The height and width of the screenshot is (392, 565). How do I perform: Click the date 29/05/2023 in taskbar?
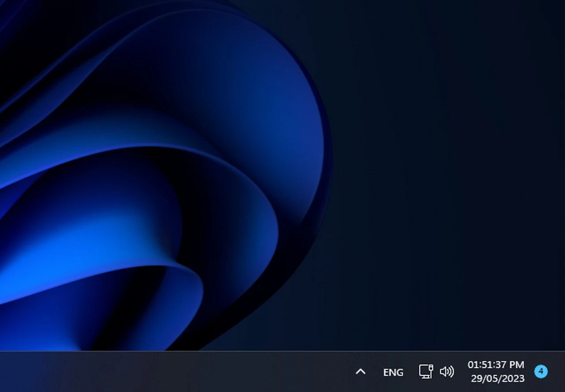(497, 379)
